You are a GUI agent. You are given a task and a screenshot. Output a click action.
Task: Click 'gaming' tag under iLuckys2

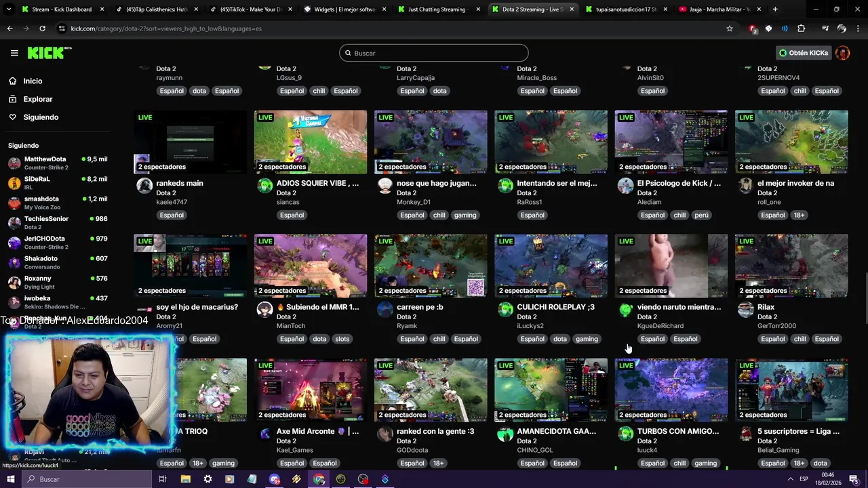pyautogui.click(x=587, y=339)
